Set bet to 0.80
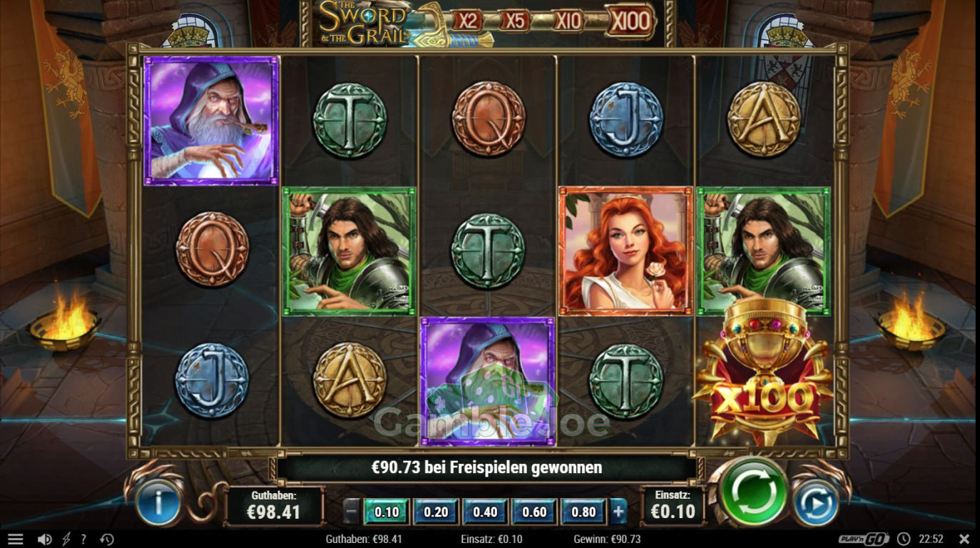The height and width of the screenshot is (548, 980). 583,512
